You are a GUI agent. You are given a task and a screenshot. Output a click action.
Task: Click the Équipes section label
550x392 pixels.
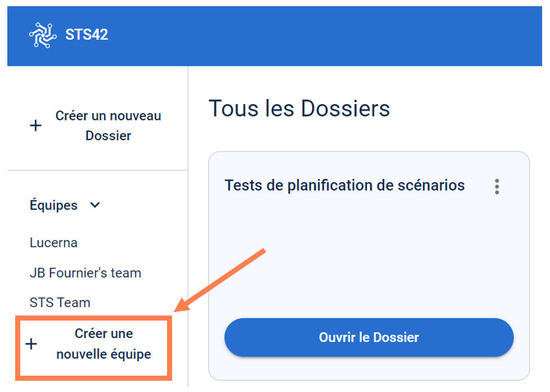tap(53, 205)
